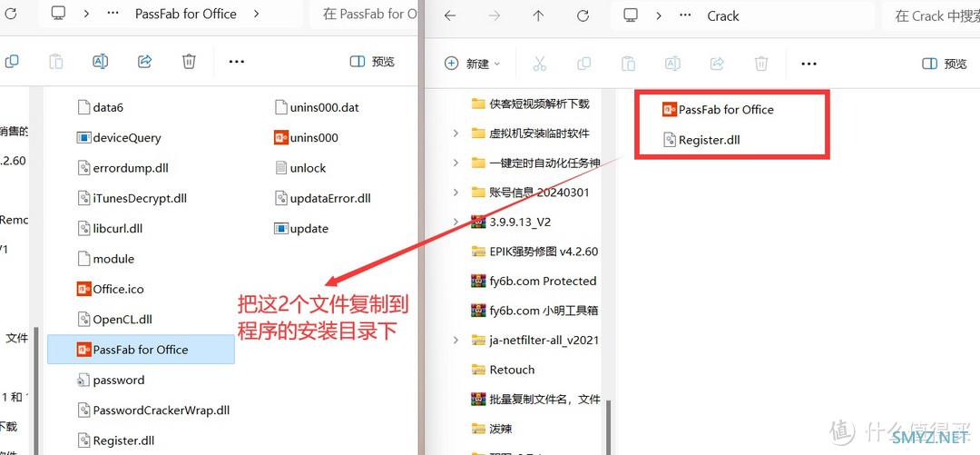Screen dimensions: 980x455
Task: Open more options menu in Crack window
Action: click(x=808, y=64)
